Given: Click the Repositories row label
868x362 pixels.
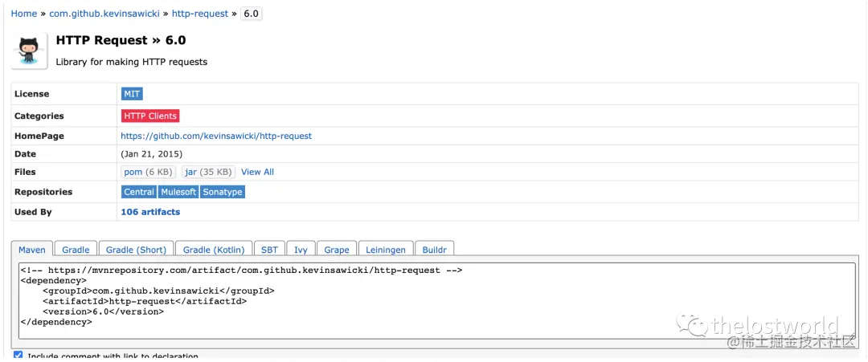Looking at the screenshot, I should point(43,192).
